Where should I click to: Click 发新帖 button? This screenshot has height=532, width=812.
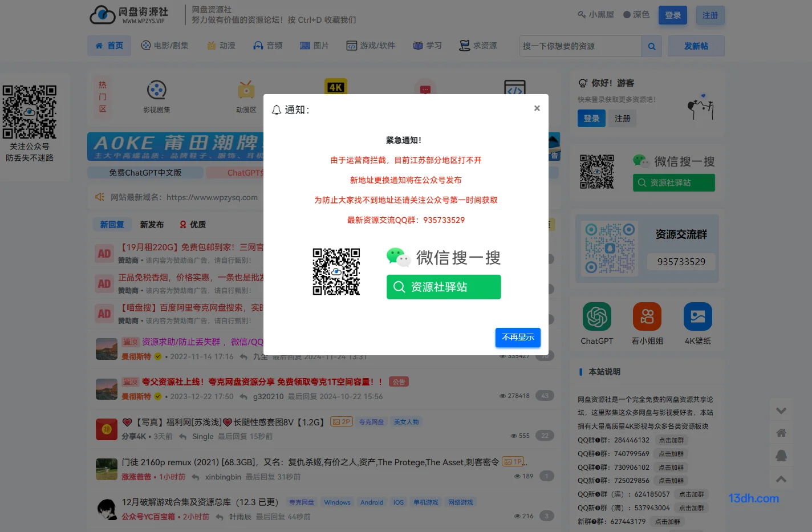click(696, 46)
